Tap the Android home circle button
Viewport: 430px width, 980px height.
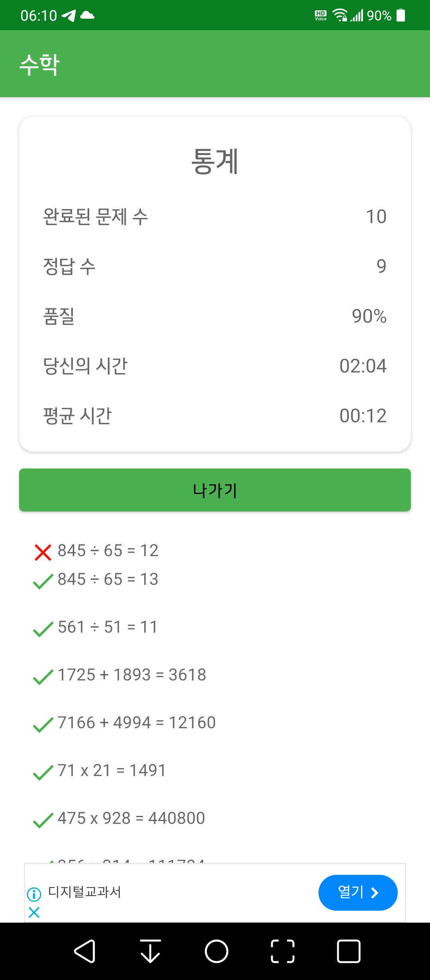click(217, 951)
